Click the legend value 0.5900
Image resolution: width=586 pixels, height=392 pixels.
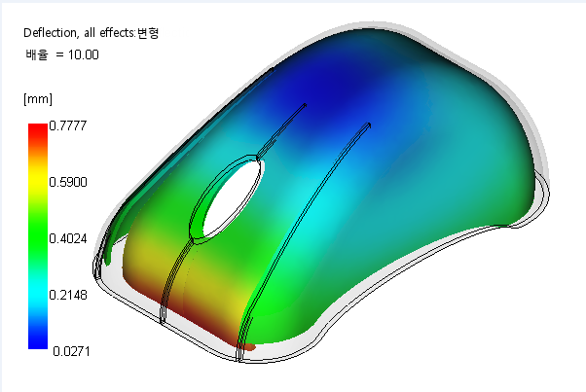click(68, 182)
